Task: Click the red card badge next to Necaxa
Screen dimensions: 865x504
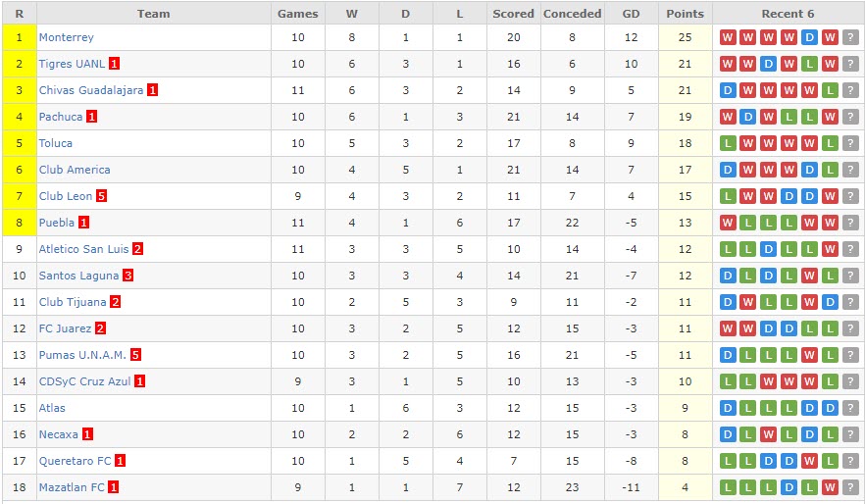Action: [x=87, y=434]
